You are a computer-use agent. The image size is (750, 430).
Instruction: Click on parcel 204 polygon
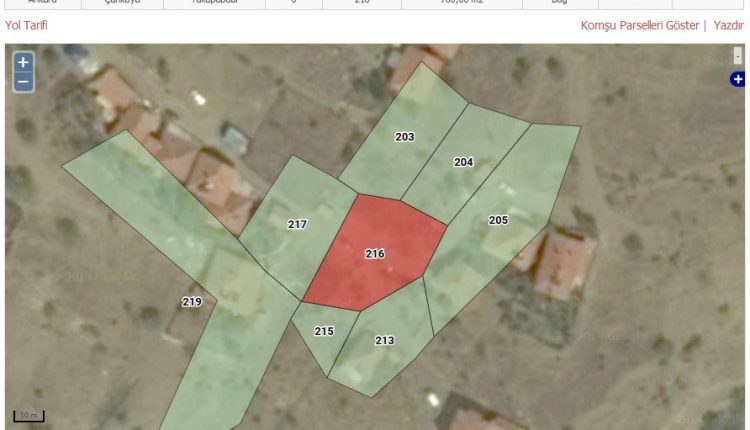(464, 162)
